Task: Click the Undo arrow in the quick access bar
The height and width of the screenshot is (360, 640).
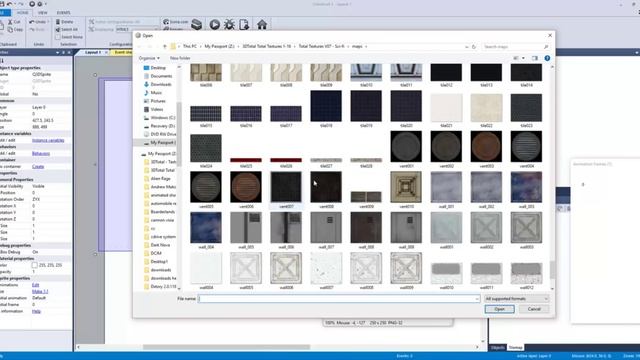Action: coord(10,4)
